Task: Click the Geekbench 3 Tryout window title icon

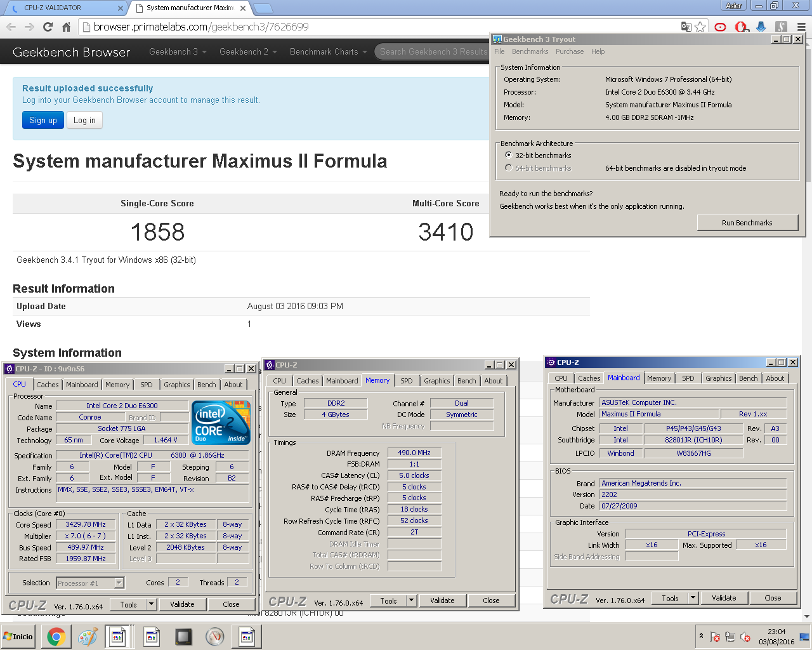Action: [x=497, y=39]
